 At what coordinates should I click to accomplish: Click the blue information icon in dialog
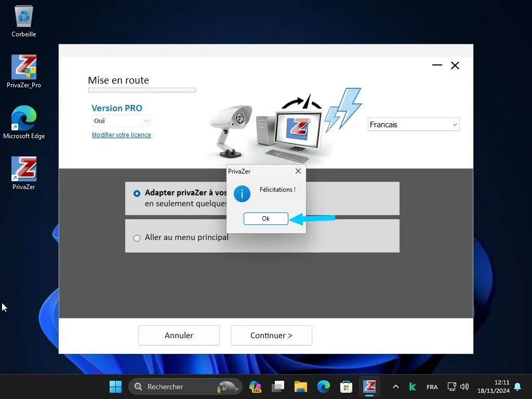point(242,194)
